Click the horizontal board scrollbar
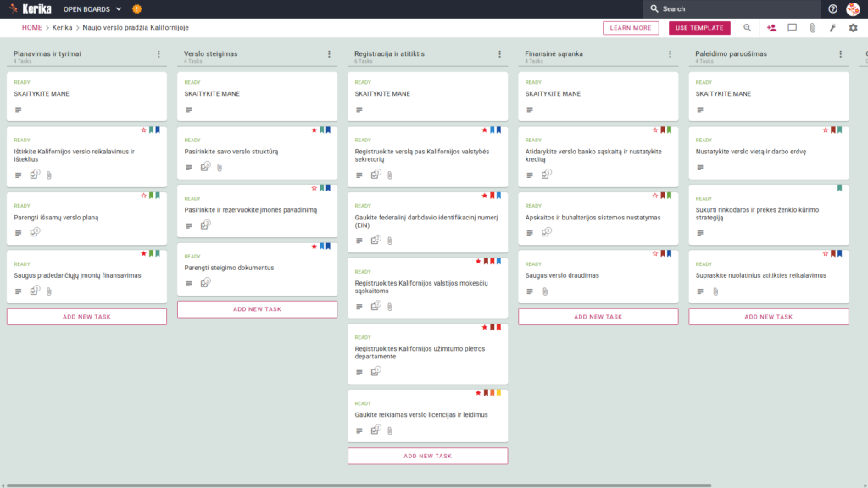Image resolution: width=868 pixels, height=488 pixels. coord(359,485)
